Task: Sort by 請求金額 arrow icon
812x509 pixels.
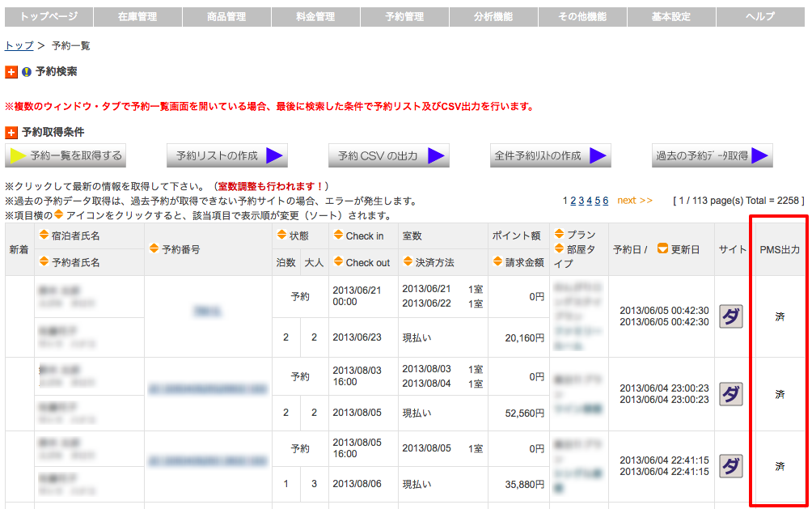Action: click(x=497, y=261)
